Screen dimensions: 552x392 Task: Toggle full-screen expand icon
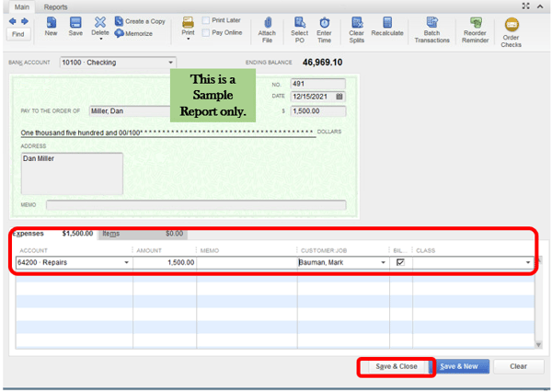[525, 6]
